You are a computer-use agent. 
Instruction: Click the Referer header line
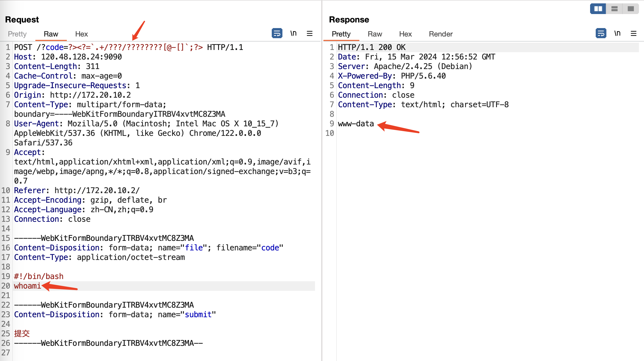click(x=77, y=190)
